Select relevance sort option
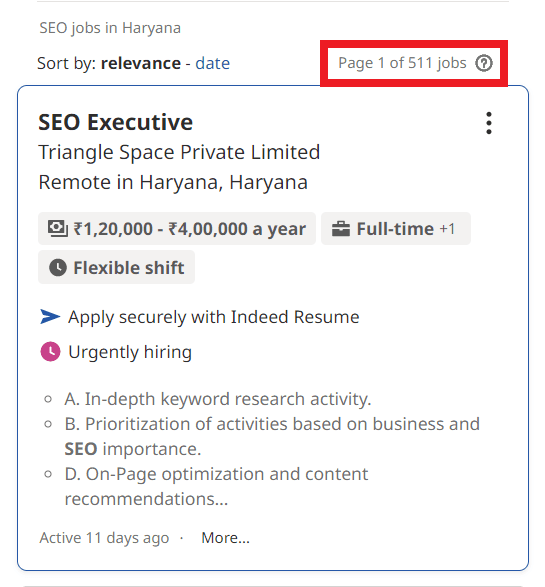The height and width of the screenshot is (587, 545). [x=141, y=63]
